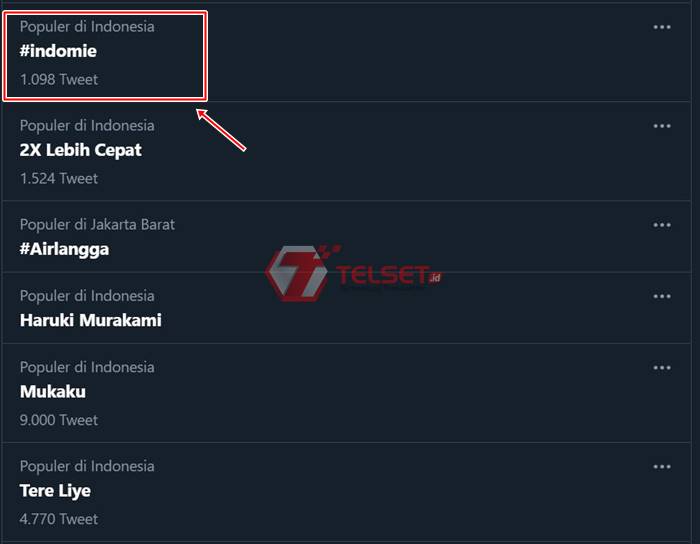Open the Tere Liye trend
700x544 pixels.
click(x=55, y=490)
